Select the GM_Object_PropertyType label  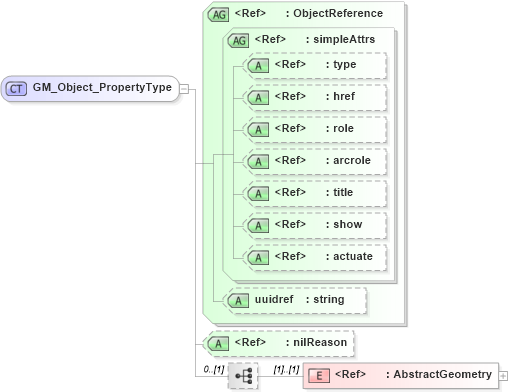pyautogui.click(x=102, y=87)
